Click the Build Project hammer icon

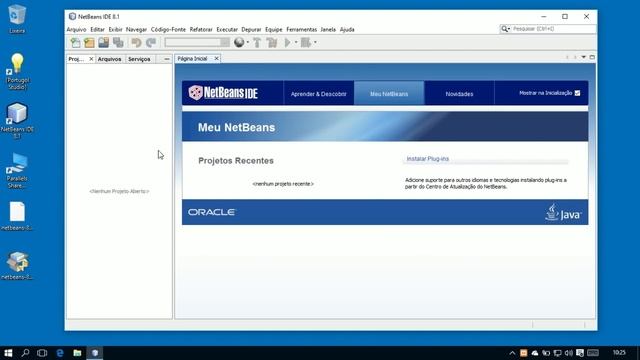257,42
